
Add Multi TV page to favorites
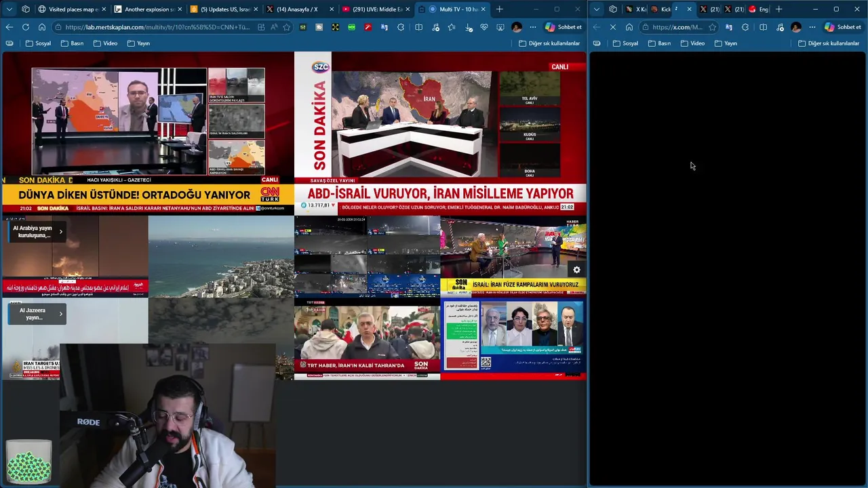(x=286, y=27)
